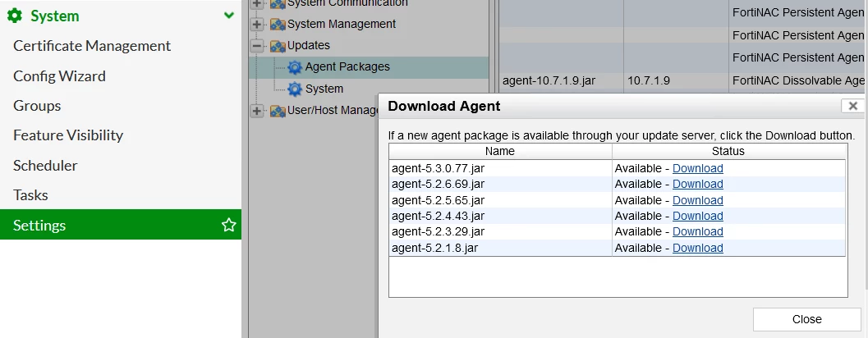868x338 pixels.
Task: Collapse the System menu chevron
Action: tap(228, 16)
